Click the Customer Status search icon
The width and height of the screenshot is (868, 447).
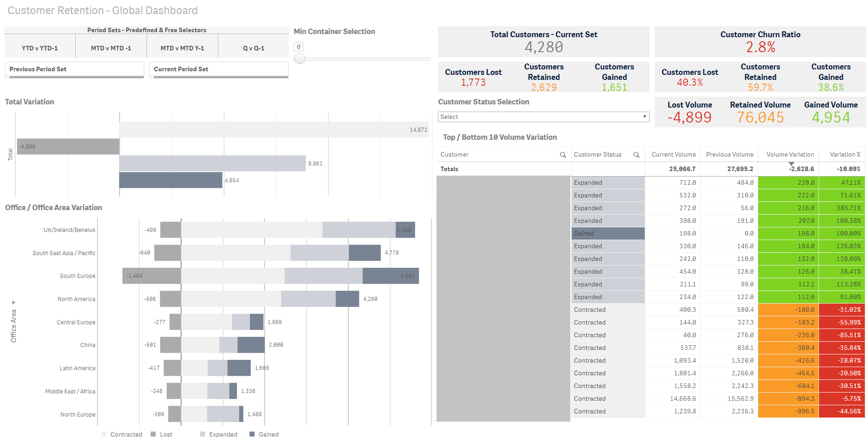pyautogui.click(x=636, y=155)
